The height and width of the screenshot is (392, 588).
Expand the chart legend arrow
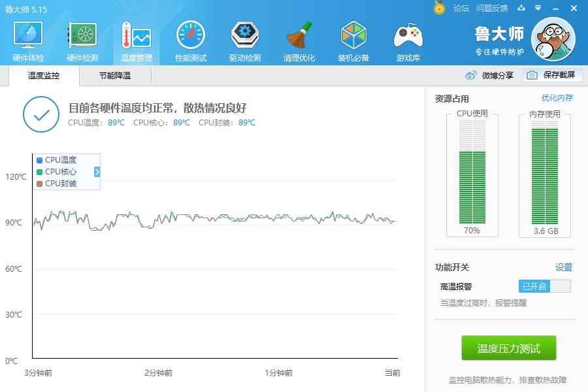97,172
